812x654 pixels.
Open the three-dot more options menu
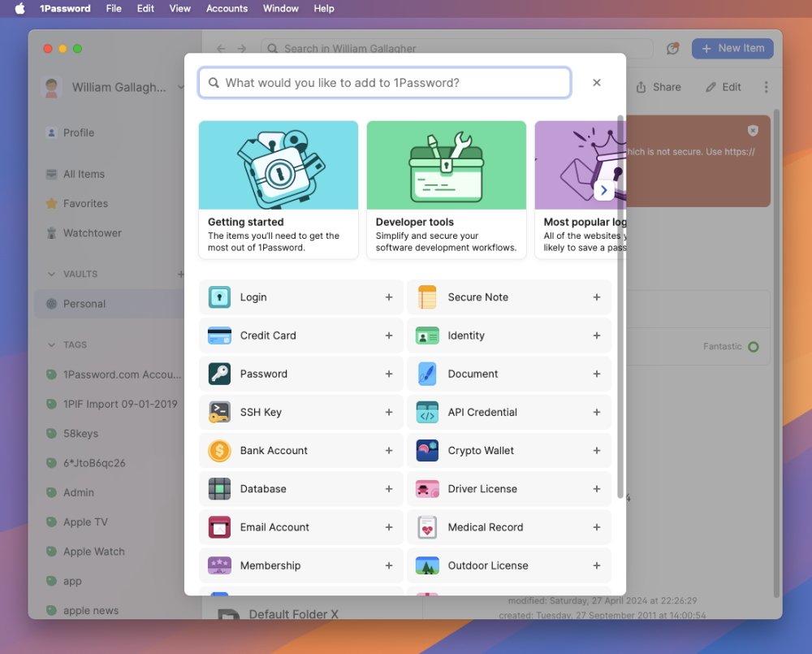tap(766, 87)
